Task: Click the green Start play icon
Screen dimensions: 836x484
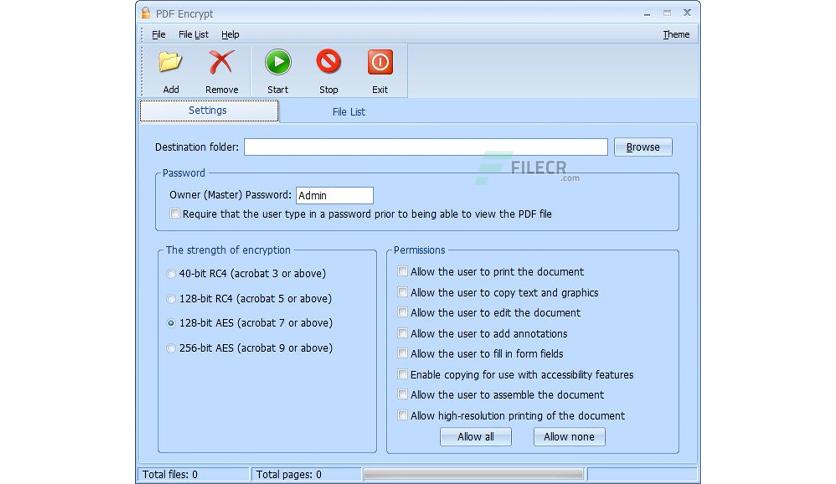Action: pos(278,62)
